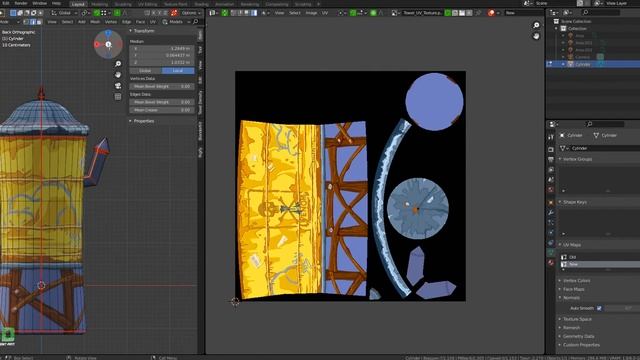Click the Median X coordinate field
The image size is (640, 360).
click(162, 48)
